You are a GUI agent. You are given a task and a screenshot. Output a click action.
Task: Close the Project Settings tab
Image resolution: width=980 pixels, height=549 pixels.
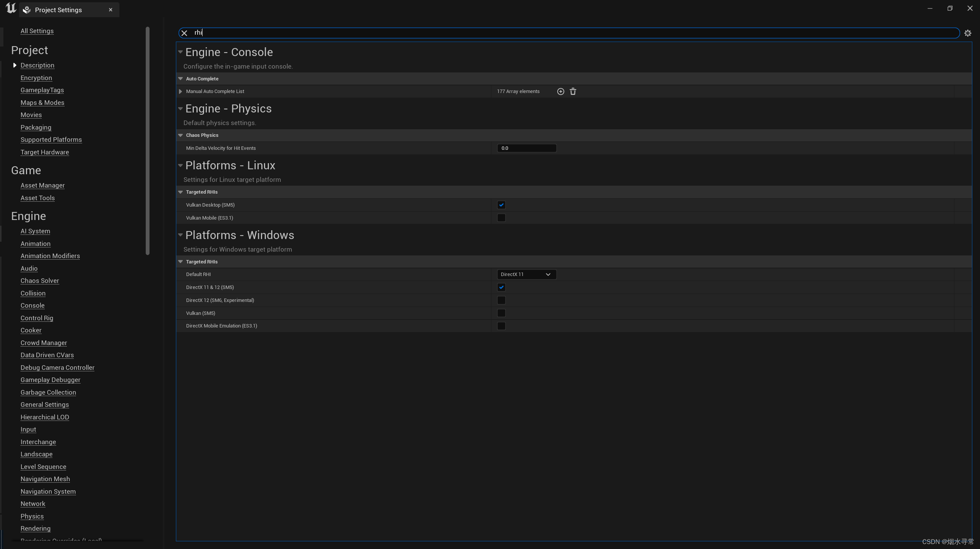tap(111, 10)
